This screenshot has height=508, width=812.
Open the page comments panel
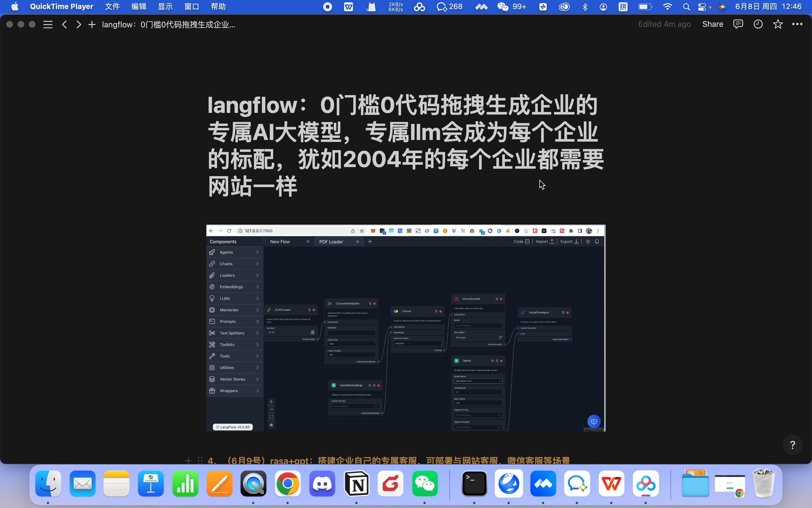[738, 24]
